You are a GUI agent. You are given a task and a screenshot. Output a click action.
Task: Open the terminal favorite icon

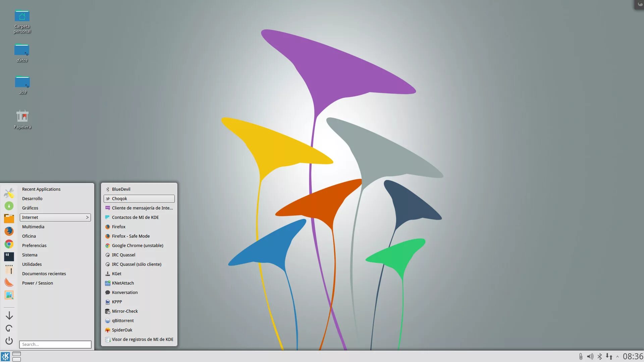point(9,256)
